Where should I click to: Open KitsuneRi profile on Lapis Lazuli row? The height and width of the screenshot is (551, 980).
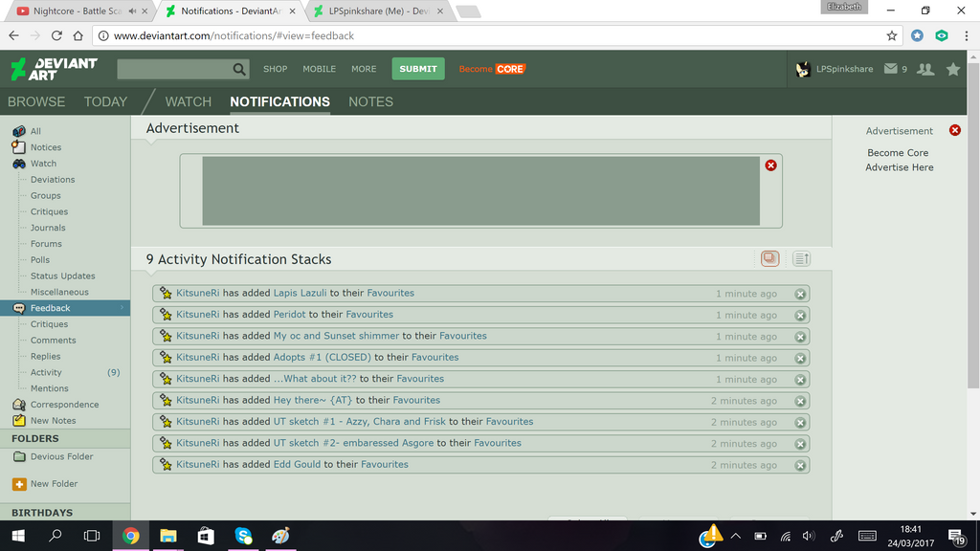pyautogui.click(x=197, y=293)
